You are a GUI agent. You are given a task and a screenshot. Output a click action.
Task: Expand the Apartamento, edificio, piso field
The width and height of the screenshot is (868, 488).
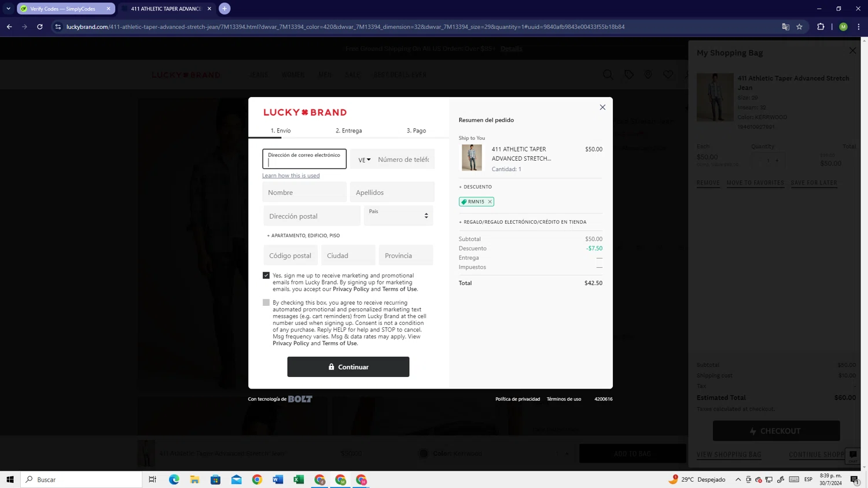click(x=303, y=235)
